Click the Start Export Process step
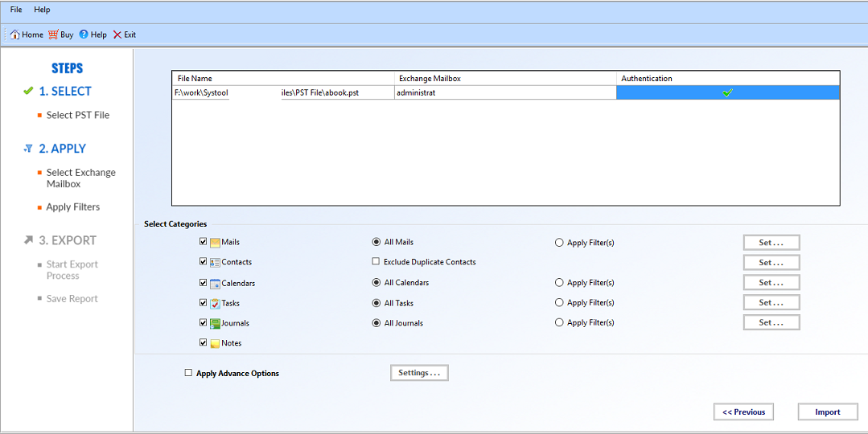This screenshot has width=868, height=434. (72, 270)
